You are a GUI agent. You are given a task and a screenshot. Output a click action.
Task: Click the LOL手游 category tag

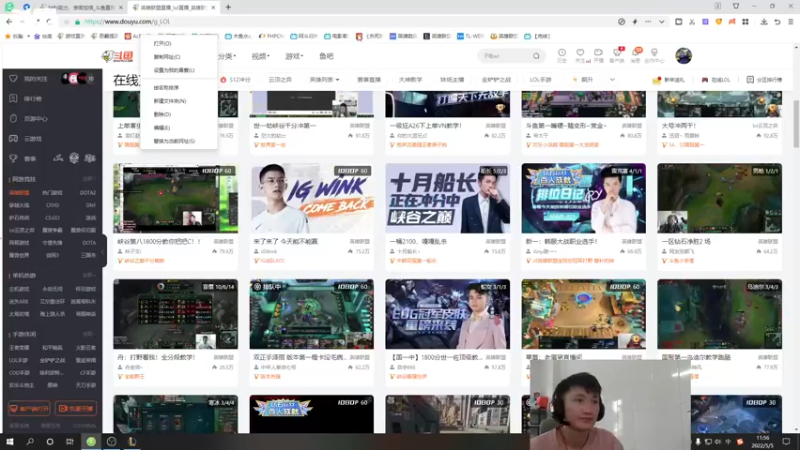(x=540, y=80)
